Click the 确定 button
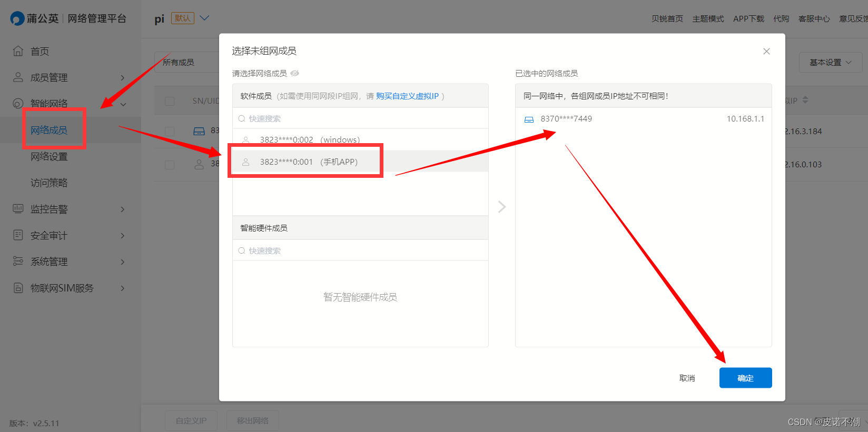This screenshot has width=868, height=432. (745, 378)
